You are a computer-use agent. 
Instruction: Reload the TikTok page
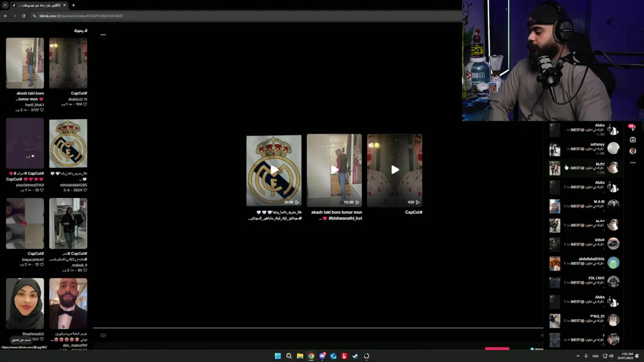[x=23, y=16]
